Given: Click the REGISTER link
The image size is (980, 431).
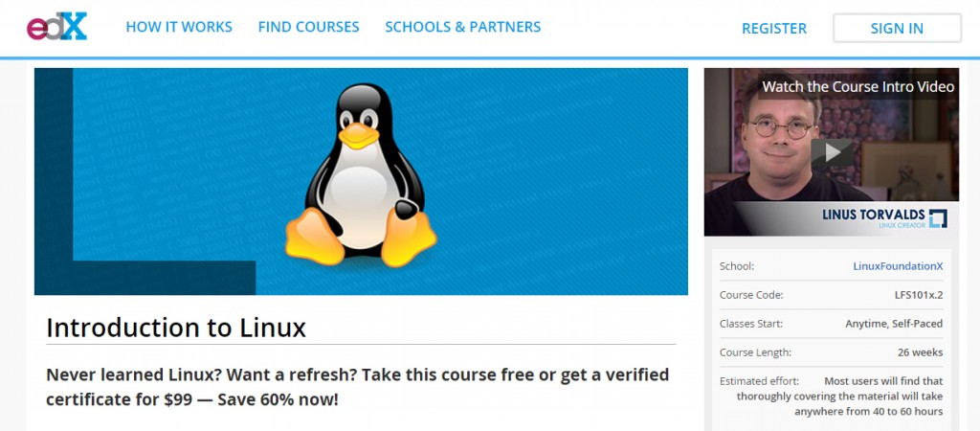Looking at the screenshot, I should tap(773, 28).
